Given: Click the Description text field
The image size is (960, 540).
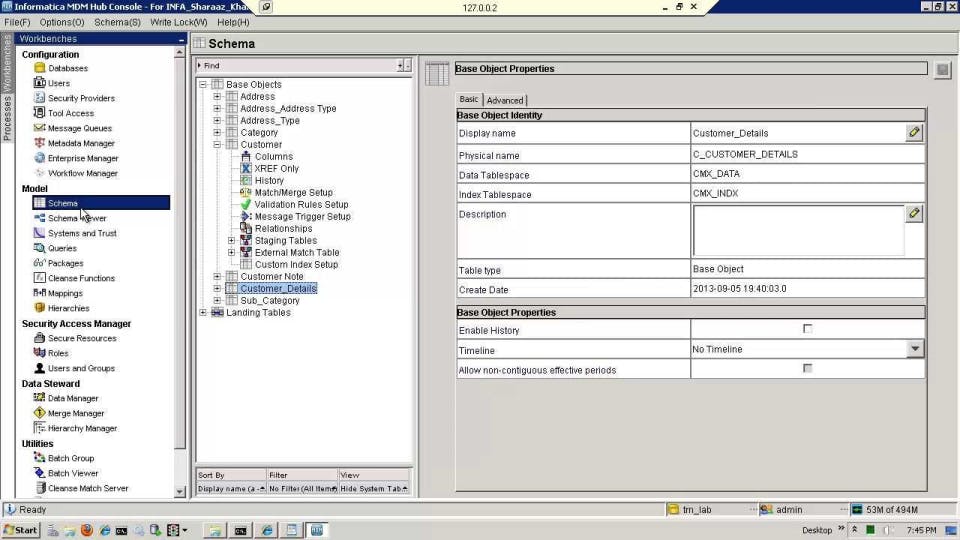Looking at the screenshot, I should [x=797, y=231].
